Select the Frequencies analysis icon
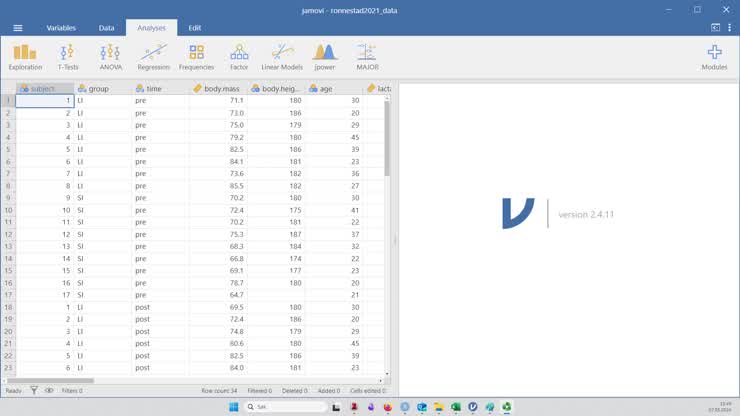The height and width of the screenshot is (416, 740). [196, 57]
